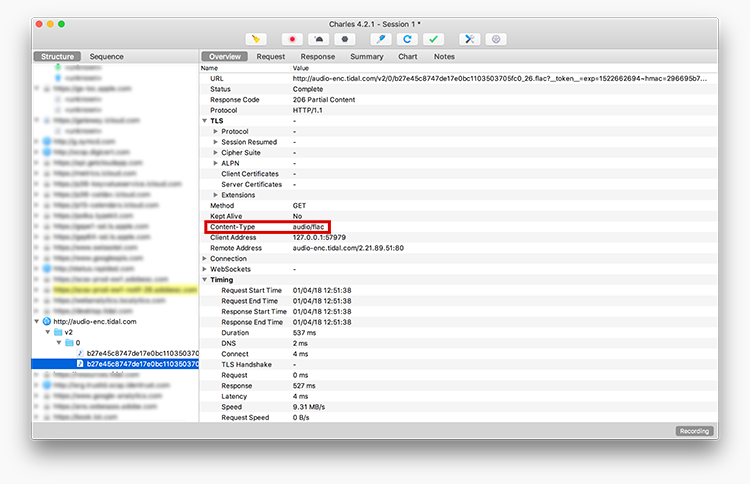The height and width of the screenshot is (484, 750).
Task: Click the music note icon of unselected b27e45c file
Action: tap(80, 353)
